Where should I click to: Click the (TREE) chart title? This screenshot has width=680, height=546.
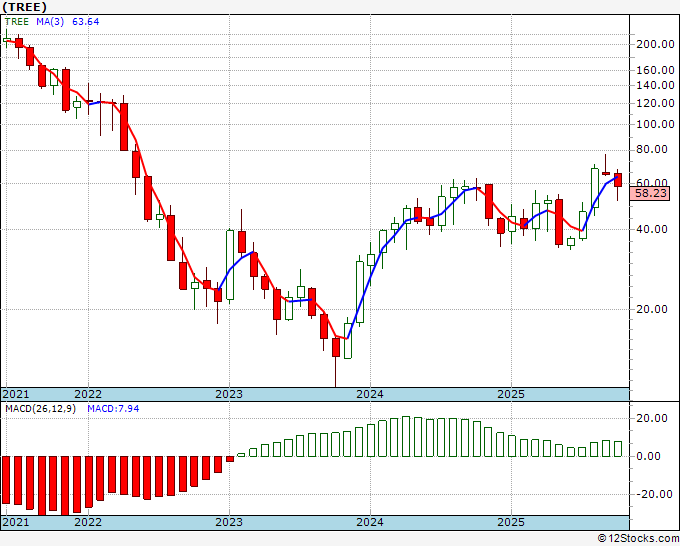(x=25, y=7)
